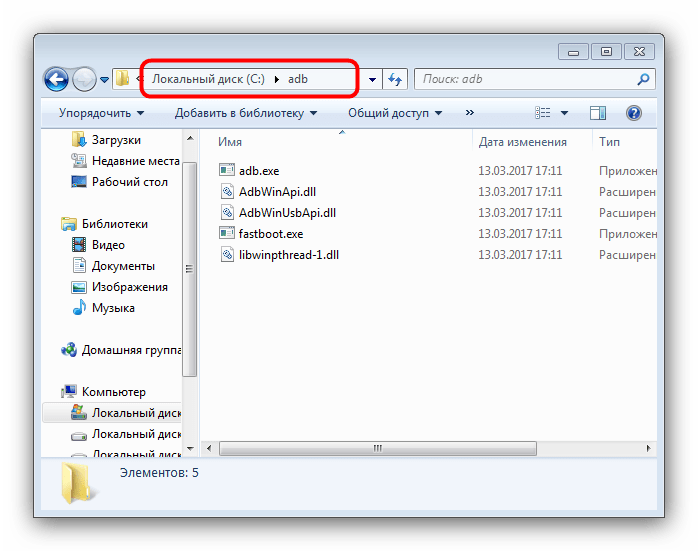Open the 'Документы' library
This screenshot has width=698, height=551.
123,266
